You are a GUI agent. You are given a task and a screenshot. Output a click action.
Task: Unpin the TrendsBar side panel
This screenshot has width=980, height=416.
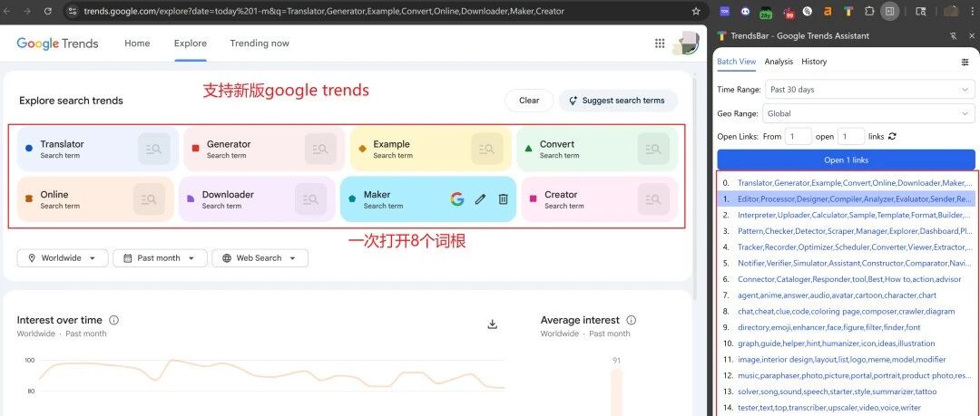pos(953,35)
